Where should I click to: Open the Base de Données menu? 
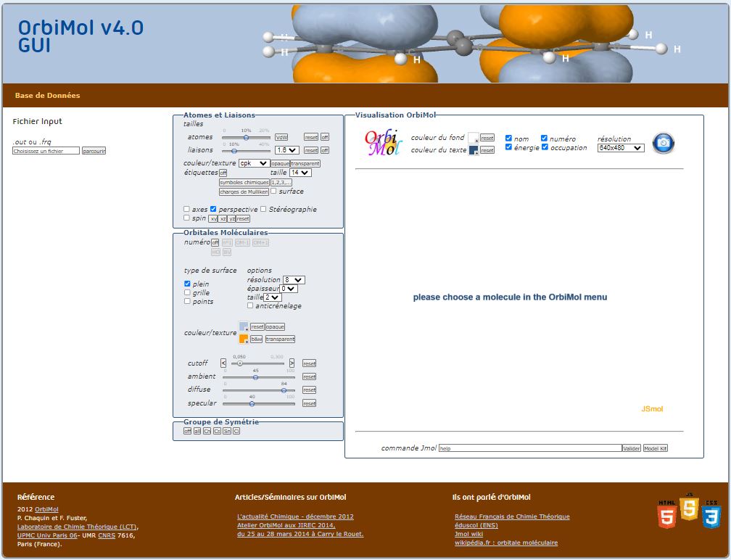tap(48, 96)
